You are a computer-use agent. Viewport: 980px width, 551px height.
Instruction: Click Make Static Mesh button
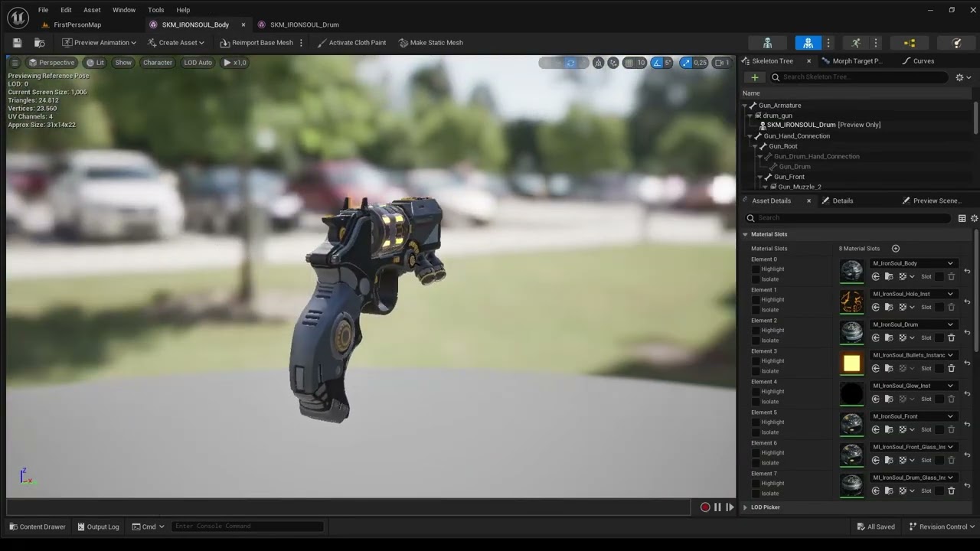pyautogui.click(x=431, y=43)
